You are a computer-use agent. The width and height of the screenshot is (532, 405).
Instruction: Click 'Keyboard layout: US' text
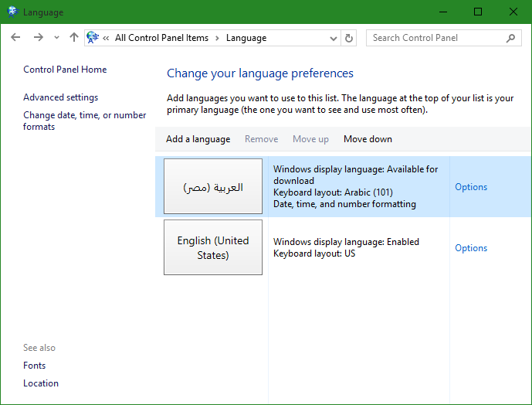[314, 254]
